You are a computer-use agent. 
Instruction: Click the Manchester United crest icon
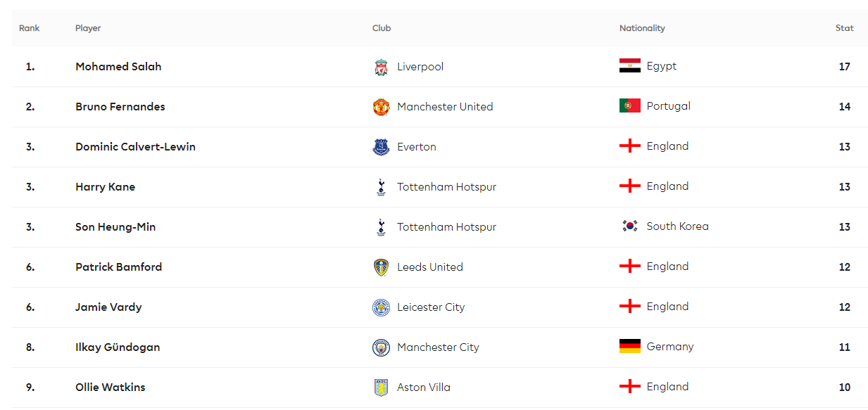click(x=381, y=107)
